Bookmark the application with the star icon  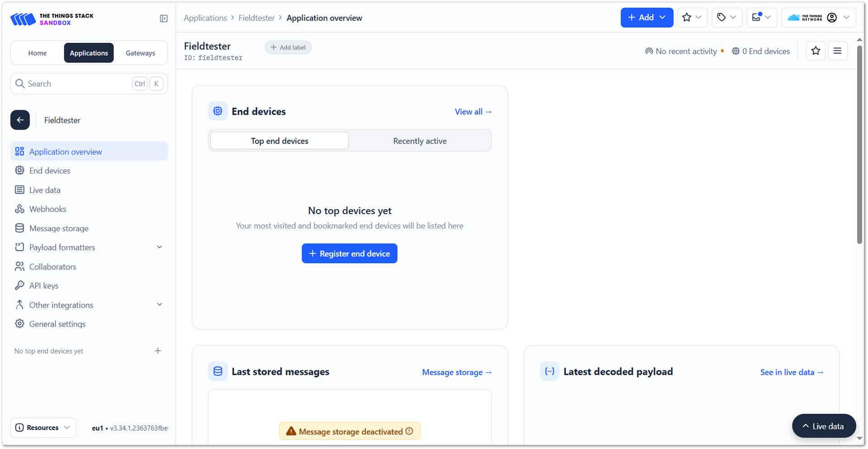(816, 51)
